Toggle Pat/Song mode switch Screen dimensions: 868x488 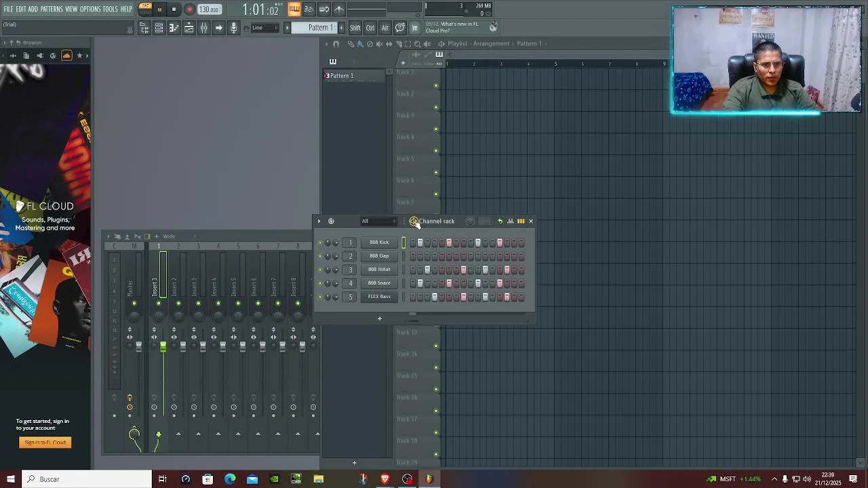(x=145, y=9)
